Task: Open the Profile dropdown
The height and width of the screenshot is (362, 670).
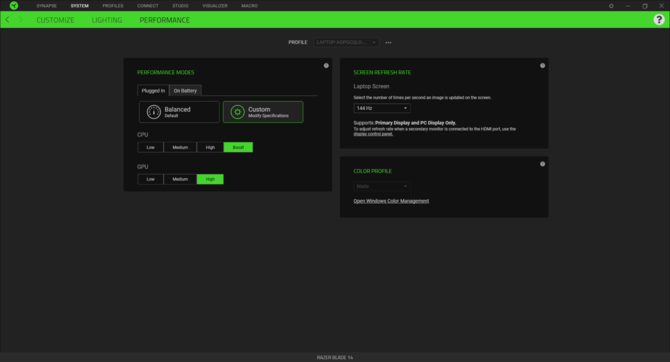Action: 346,42
